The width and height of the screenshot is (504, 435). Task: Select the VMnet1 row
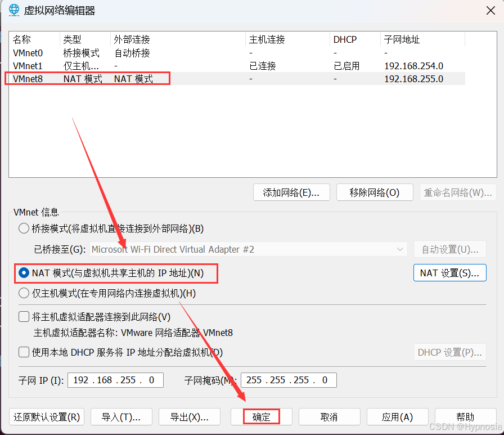click(x=237, y=66)
